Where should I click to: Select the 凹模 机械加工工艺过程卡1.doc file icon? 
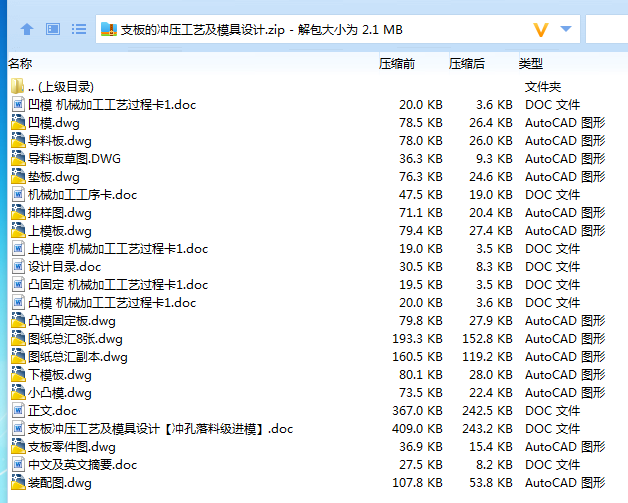pos(18,104)
